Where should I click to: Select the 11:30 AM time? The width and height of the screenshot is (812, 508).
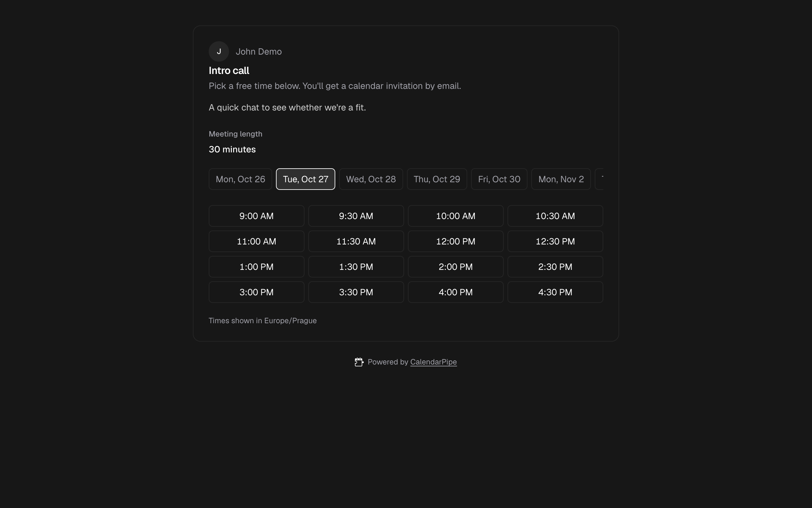coord(356,241)
